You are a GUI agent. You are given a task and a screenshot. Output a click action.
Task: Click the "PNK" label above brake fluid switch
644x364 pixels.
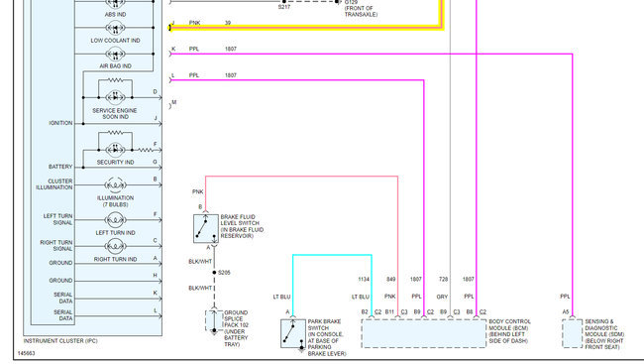[x=197, y=191]
